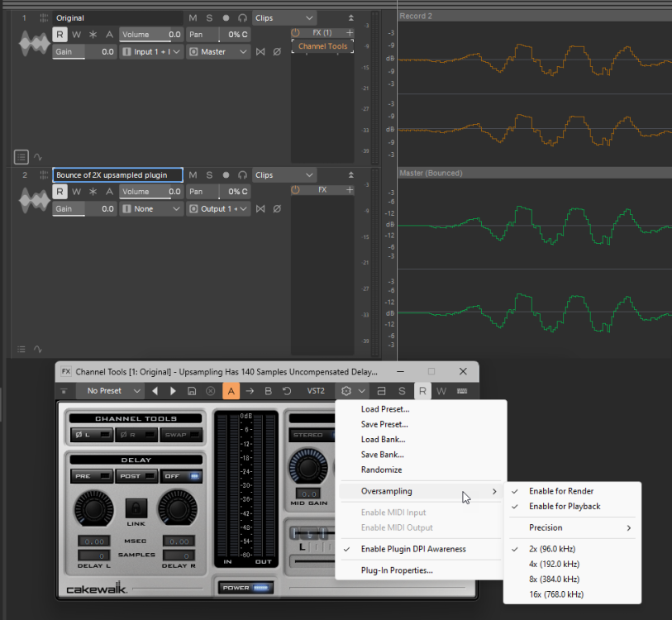Solo the Bounce track
The image size is (672, 620).
pyautogui.click(x=209, y=175)
